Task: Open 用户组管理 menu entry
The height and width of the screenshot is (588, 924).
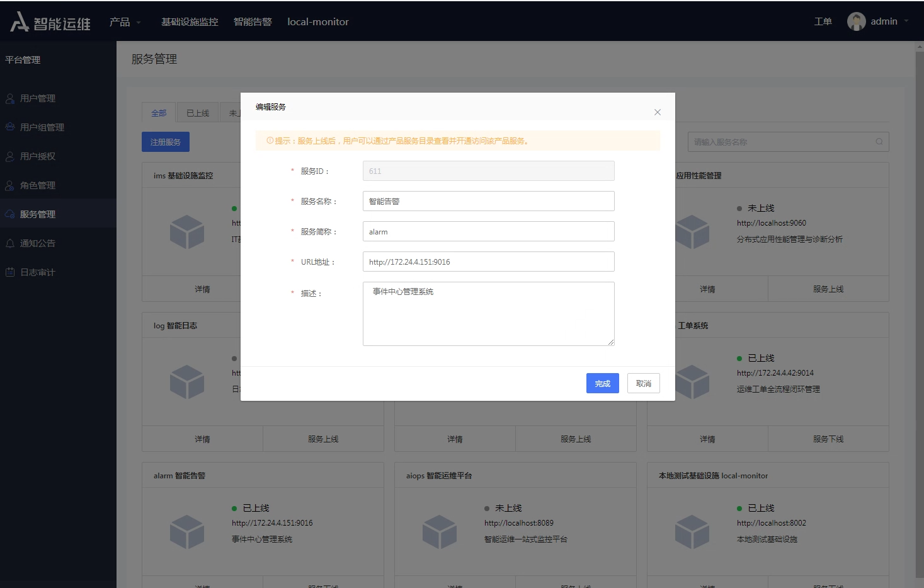Action: pos(58,127)
